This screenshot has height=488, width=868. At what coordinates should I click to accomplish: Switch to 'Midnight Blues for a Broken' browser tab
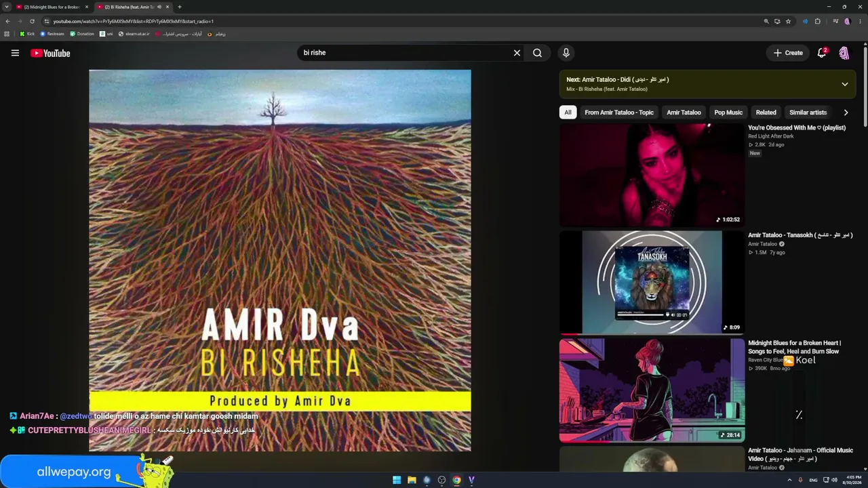(x=52, y=7)
